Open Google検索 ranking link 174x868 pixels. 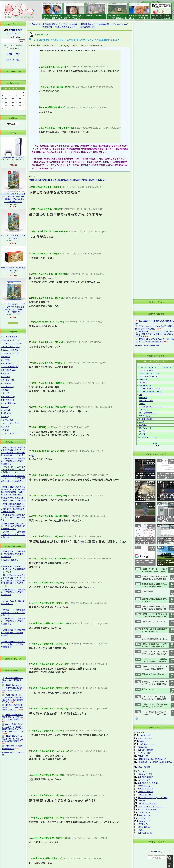click(x=143, y=379)
